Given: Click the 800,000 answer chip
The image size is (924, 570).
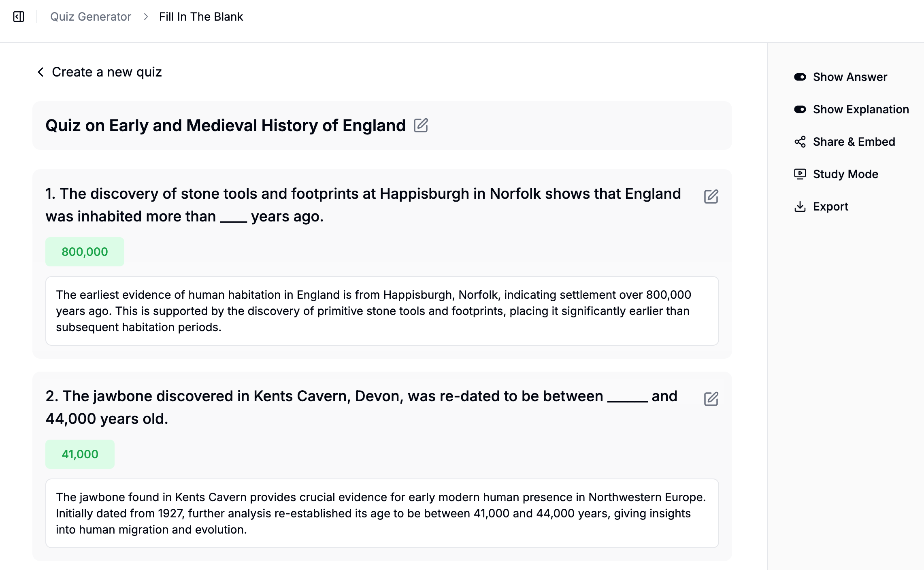Looking at the screenshot, I should (85, 252).
